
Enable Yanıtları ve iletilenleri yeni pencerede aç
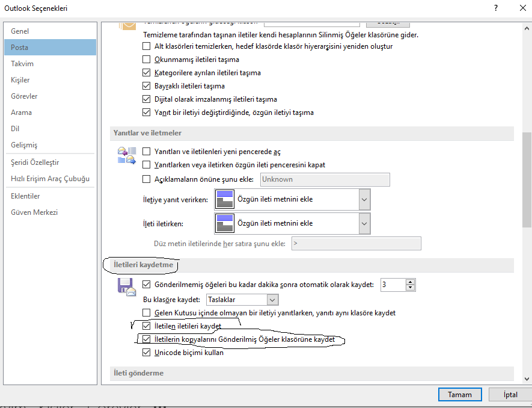click(x=146, y=152)
